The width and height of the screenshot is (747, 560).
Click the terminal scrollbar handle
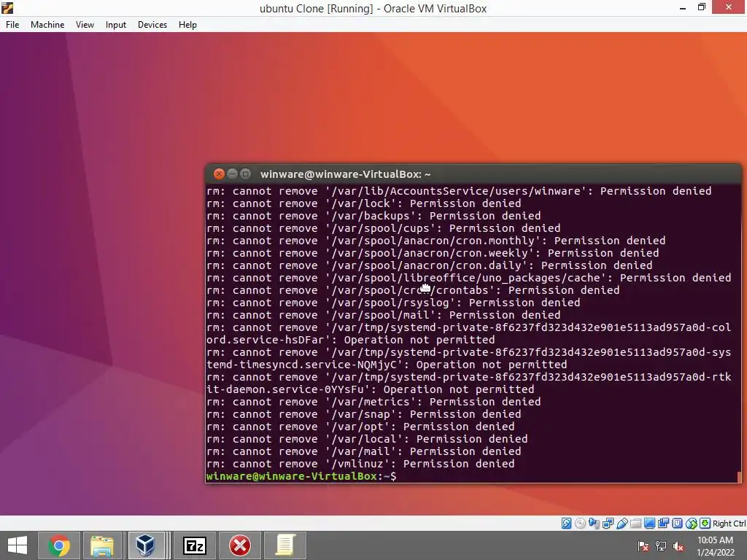739,477
